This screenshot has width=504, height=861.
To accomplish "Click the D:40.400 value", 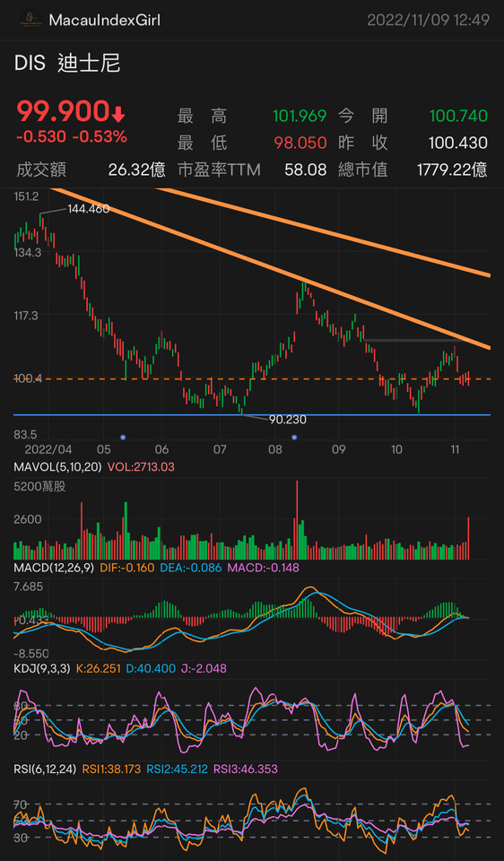I will (152, 668).
